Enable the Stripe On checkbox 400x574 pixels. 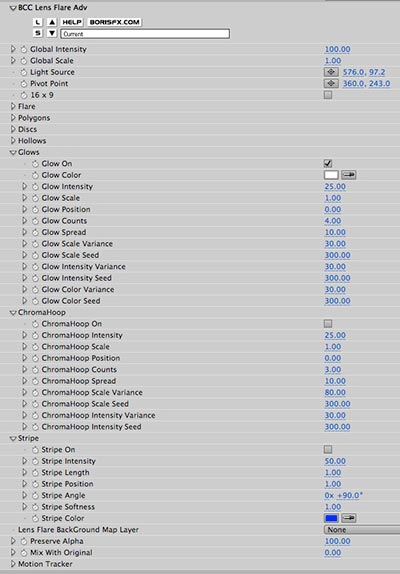point(328,449)
